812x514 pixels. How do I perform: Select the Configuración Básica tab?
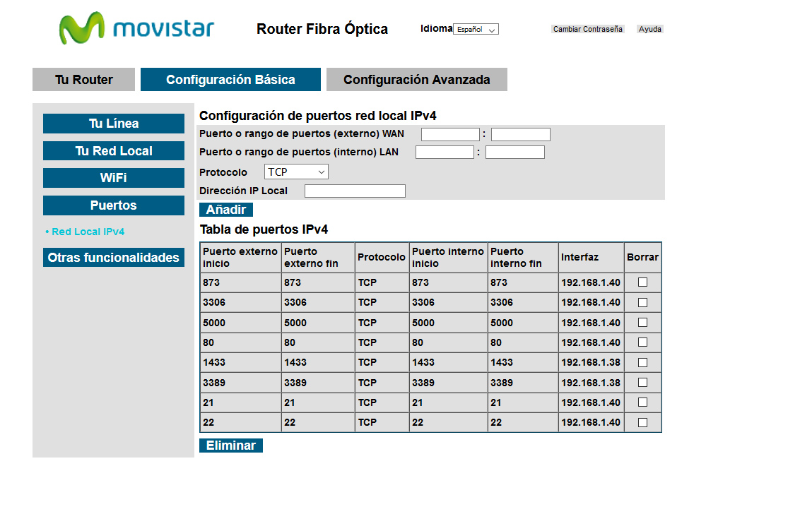230,80
